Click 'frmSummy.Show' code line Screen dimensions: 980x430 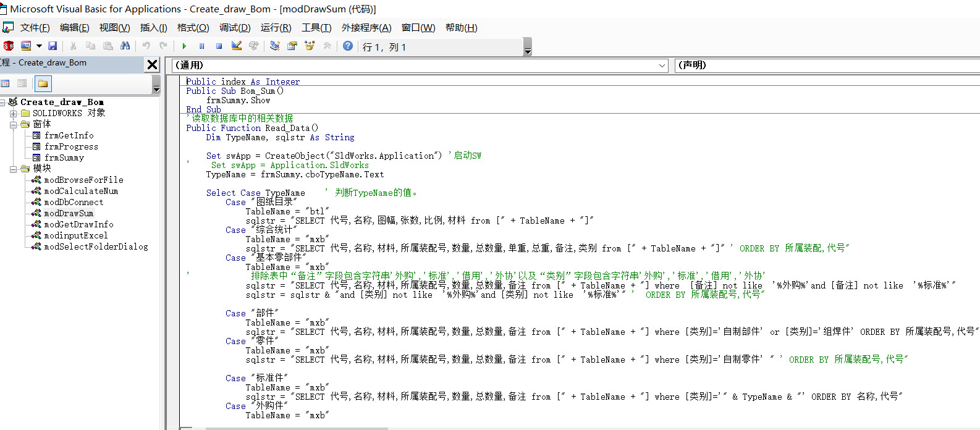point(238,100)
